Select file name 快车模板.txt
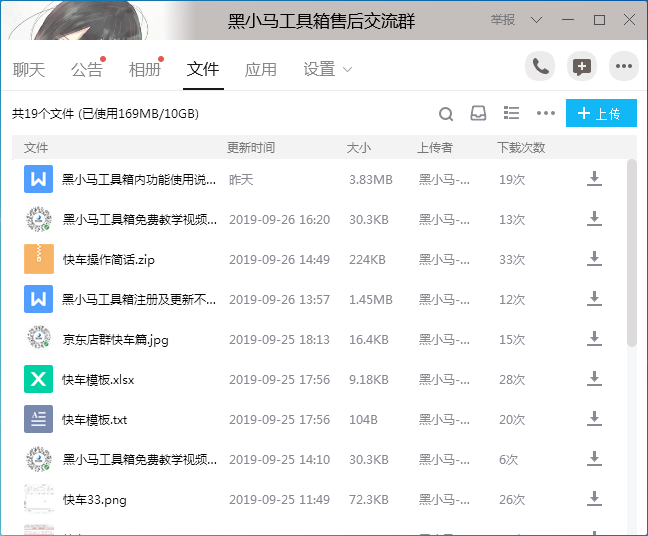This screenshot has width=648, height=536. (x=95, y=419)
